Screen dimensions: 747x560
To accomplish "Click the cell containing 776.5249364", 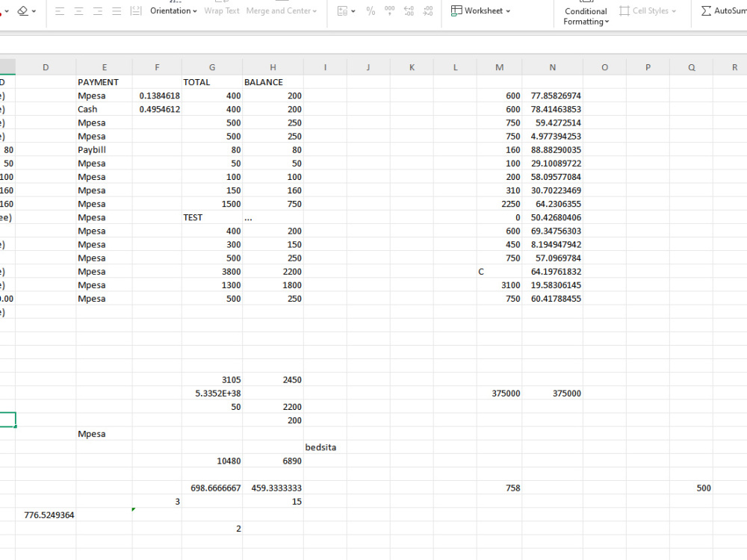I will [46, 514].
